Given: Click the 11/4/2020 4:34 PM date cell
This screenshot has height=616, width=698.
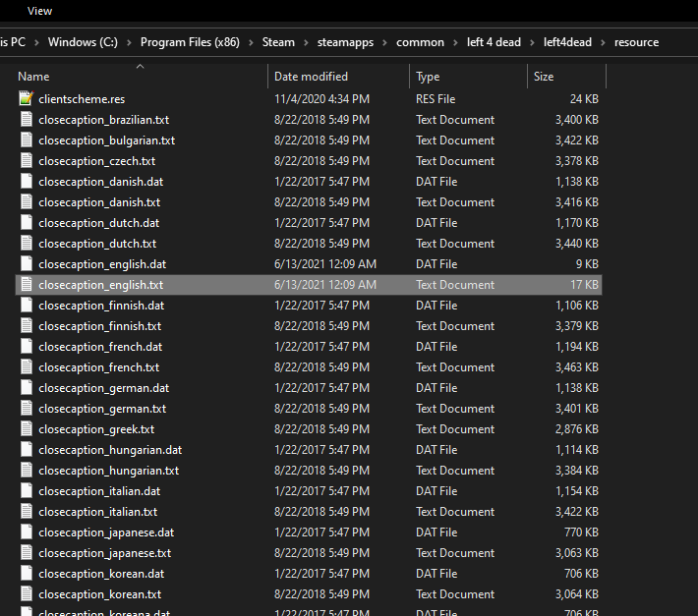Looking at the screenshot, I should click(321, 99).
